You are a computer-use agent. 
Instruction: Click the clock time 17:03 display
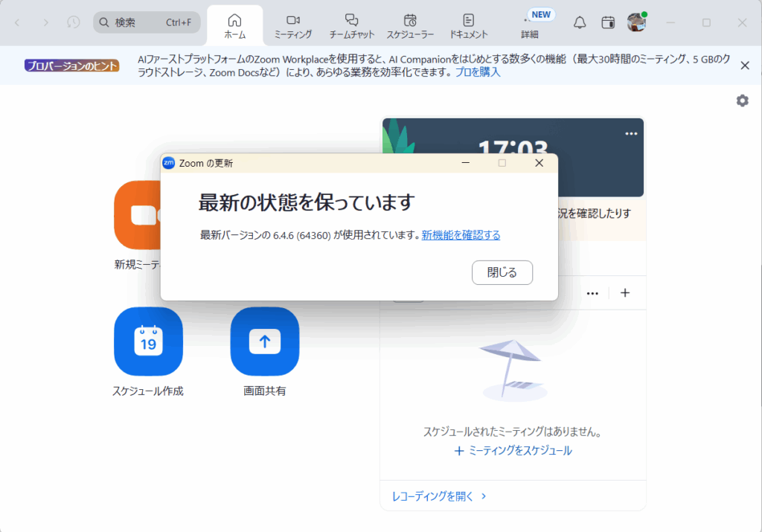[x=513, y=147]
